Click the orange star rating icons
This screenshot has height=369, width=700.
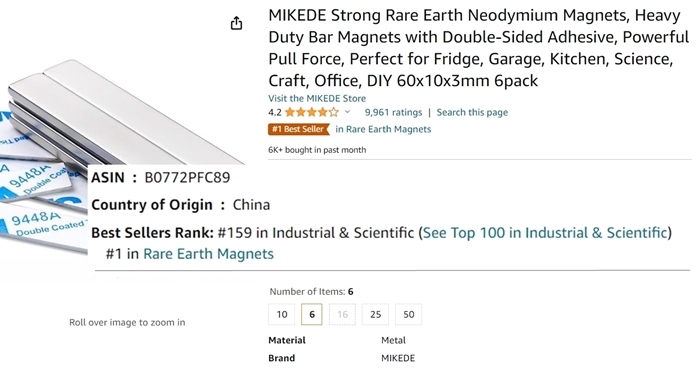point(312,112)
